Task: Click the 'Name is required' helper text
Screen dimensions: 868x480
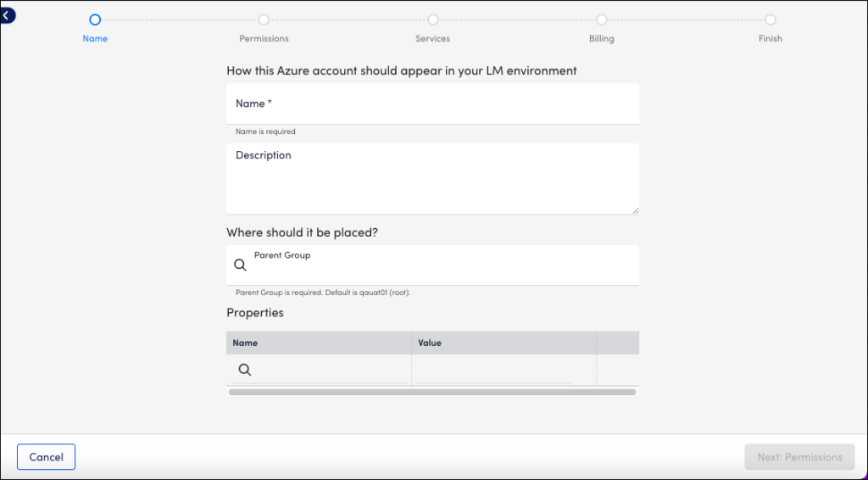Action: pyautogui.click(x=265, y=131)
